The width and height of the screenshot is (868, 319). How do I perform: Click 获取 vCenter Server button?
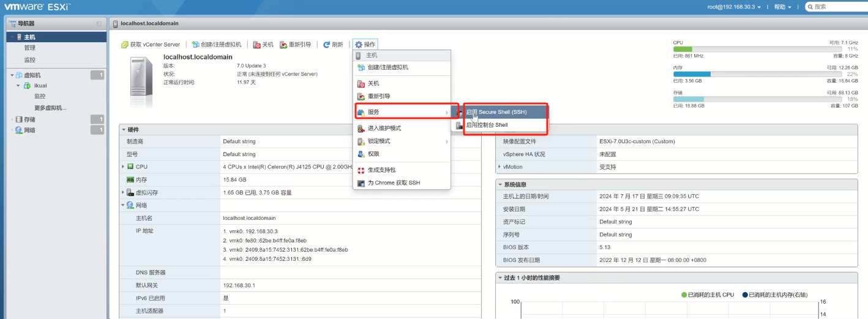coord(151,45)
